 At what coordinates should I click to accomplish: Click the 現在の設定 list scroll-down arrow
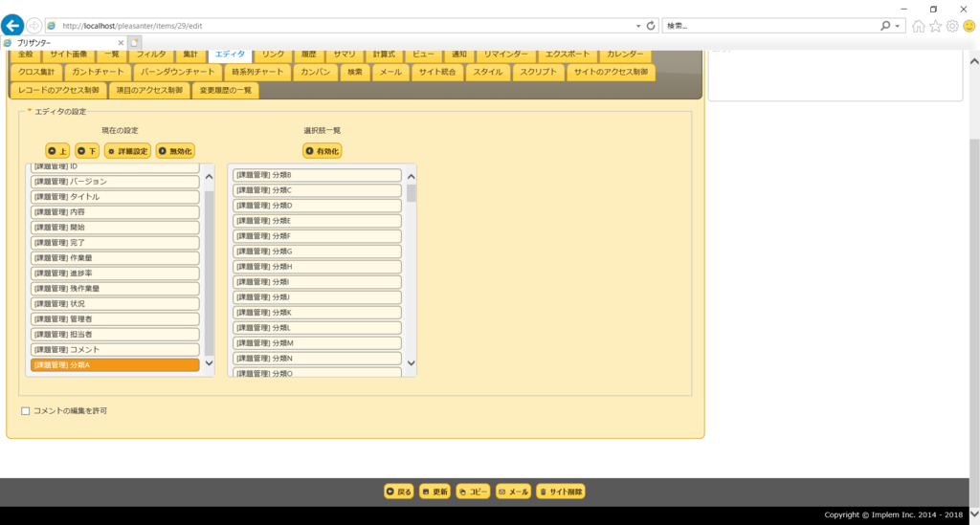pyautogui.click(x=209, y=363)
